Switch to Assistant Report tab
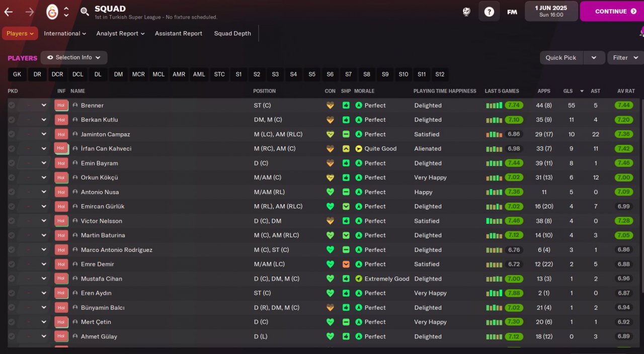The width and height of the screenshot is (644, 354). (179, 34)
